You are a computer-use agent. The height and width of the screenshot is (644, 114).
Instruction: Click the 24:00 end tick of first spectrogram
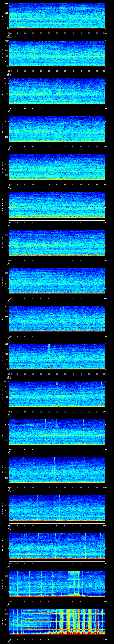(105, 33)
